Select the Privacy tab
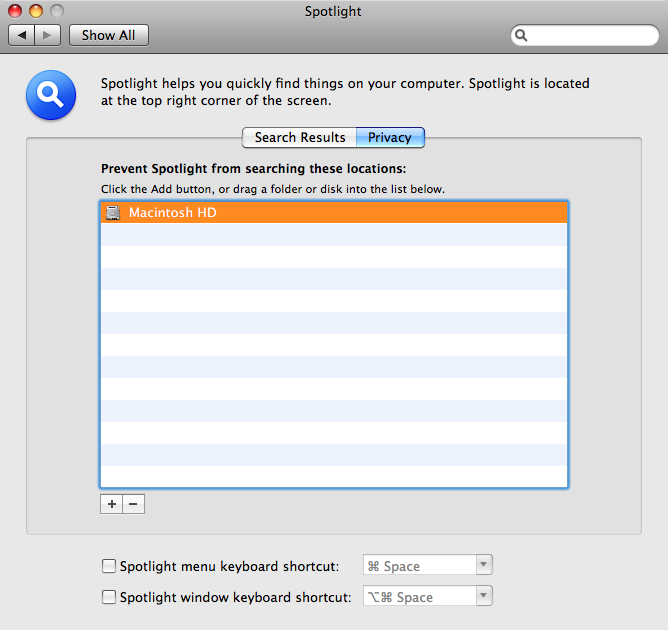Screen dimensions: 668x630 [390, 138]
